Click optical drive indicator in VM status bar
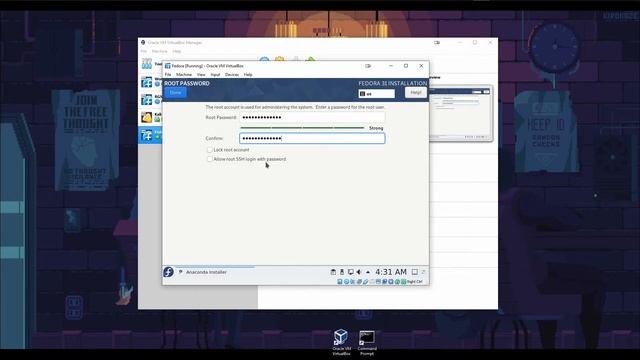 pos(346,282)
